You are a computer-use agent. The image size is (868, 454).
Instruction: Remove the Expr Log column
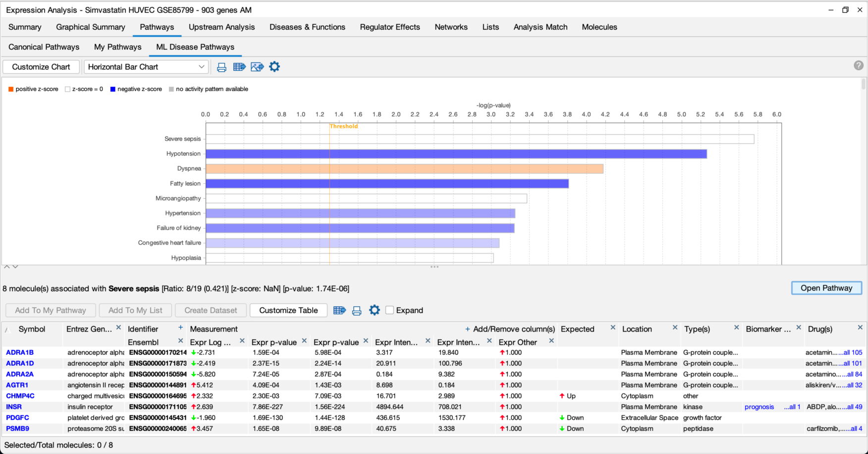point(242,341)
